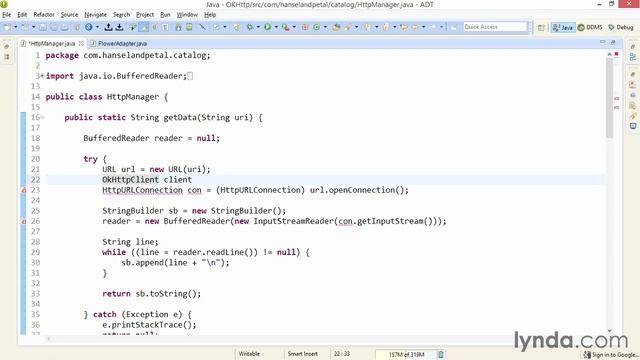
Task: Switch to the Java perspective
Action: 563,27
